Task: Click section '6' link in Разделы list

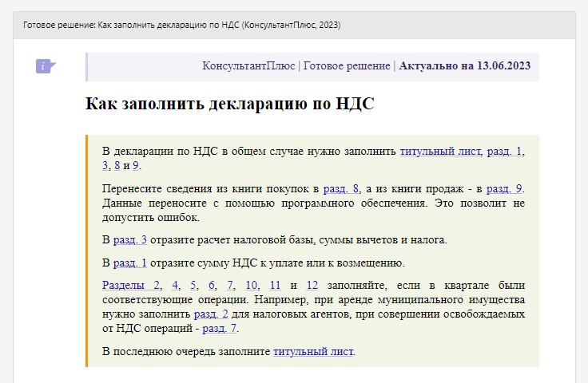Action: [x=212, y=285]
